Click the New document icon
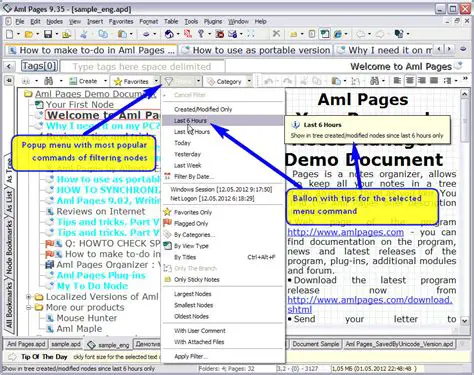Viewport: 474px width, 375px height. click(x=10, y=34)
